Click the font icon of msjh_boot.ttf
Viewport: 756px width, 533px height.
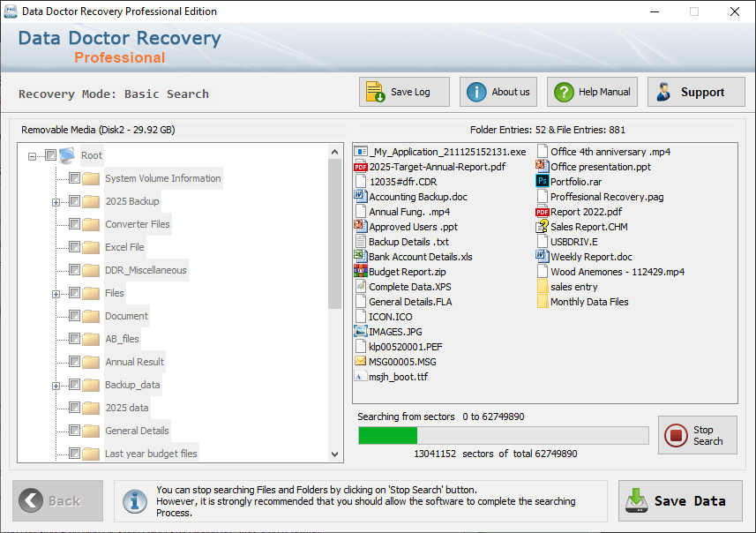click(360, 376)
